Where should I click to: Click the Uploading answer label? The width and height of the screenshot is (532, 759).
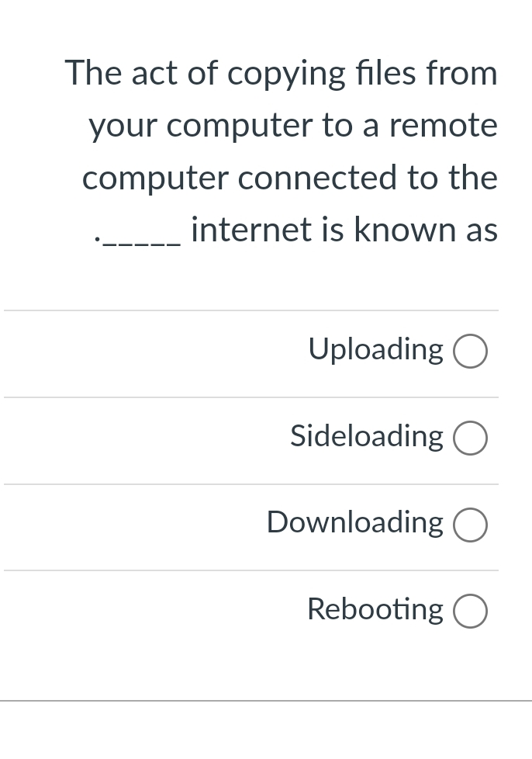tap(375, 349)
